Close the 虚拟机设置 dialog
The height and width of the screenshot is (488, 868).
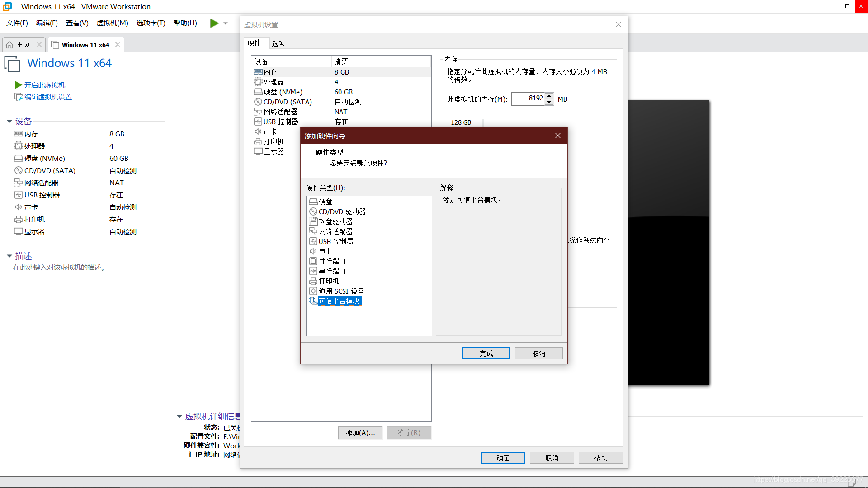click(618, 24)
